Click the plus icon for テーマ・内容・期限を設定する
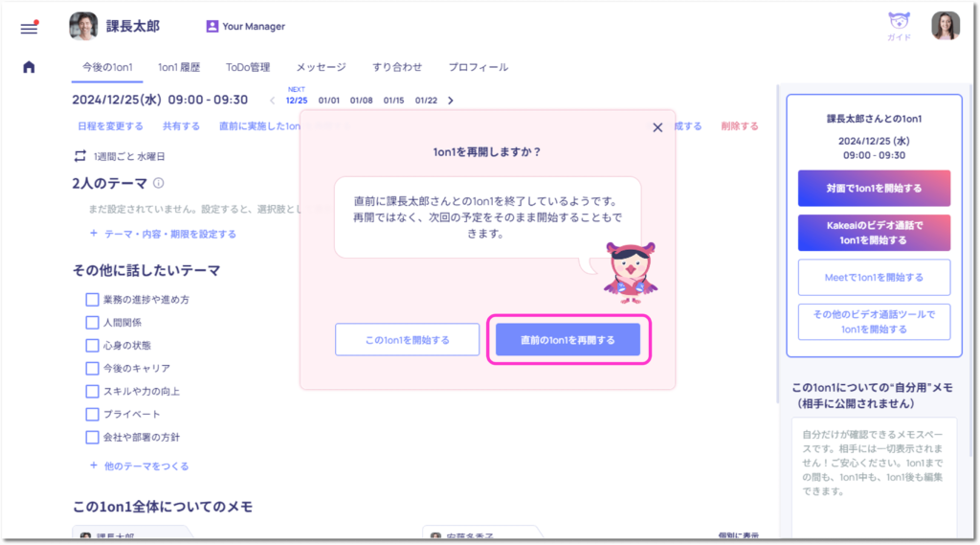The image size is (980, 545). (x=94, y=234)
